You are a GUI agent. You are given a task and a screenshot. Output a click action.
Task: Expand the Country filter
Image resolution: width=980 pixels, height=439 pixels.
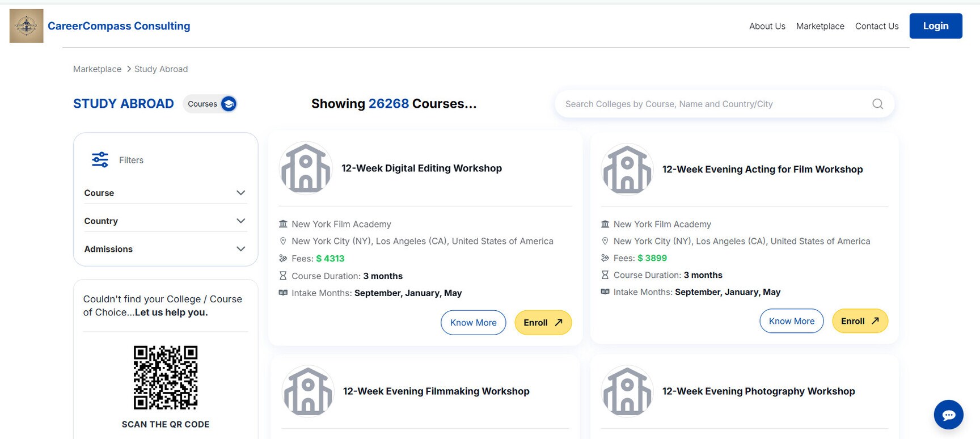tap(165, 221)
